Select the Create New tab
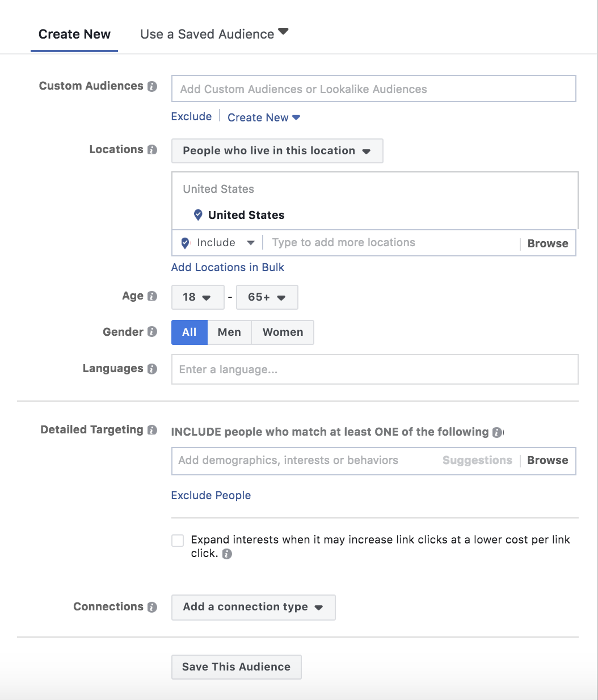The width and height of the screenshot is (598, 700). [x=74, y=34]
